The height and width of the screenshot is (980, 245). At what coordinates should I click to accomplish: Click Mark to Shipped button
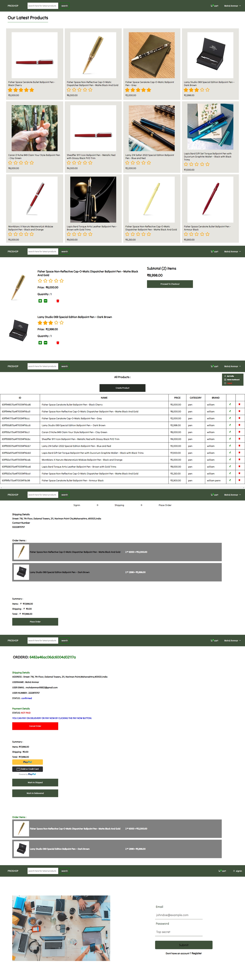(x=35, y=783)
